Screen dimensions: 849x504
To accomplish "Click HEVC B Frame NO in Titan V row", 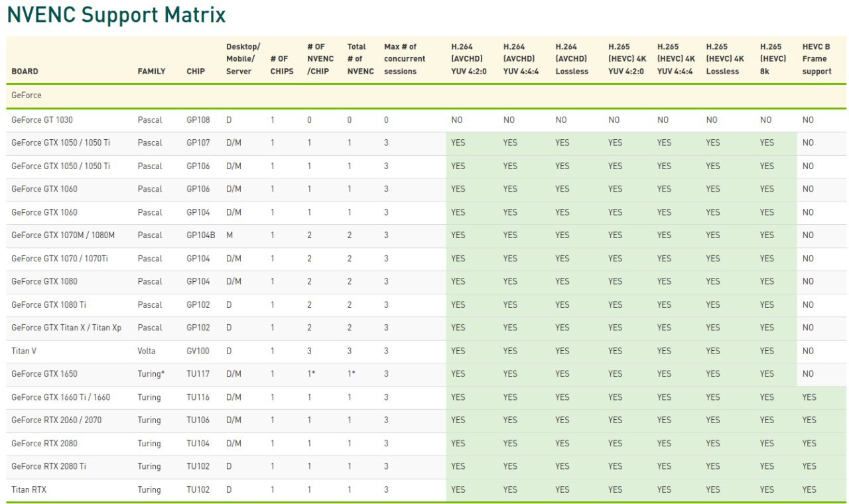I will pos(808,351).
